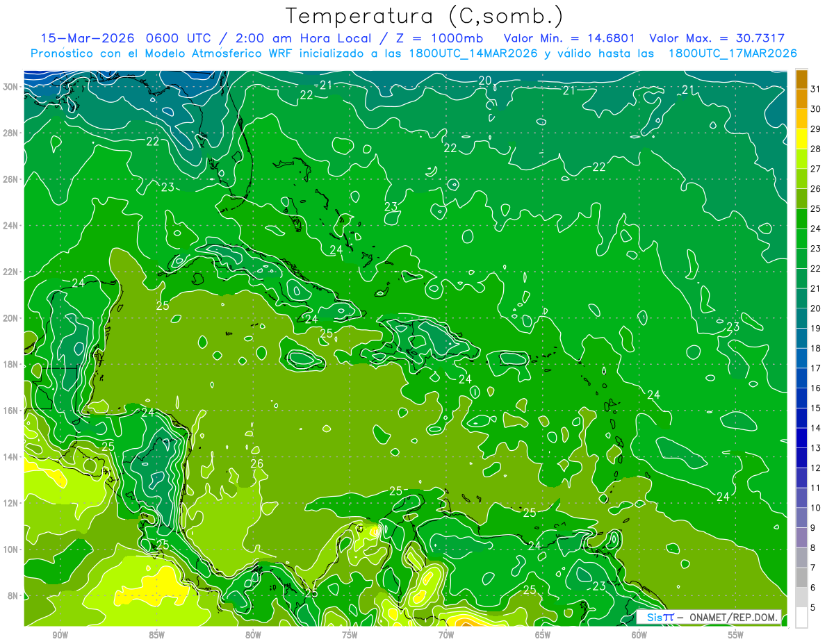Click the 90W longitude axis label
The width and height of the screenshot is (834, 644).
(60, 635)
